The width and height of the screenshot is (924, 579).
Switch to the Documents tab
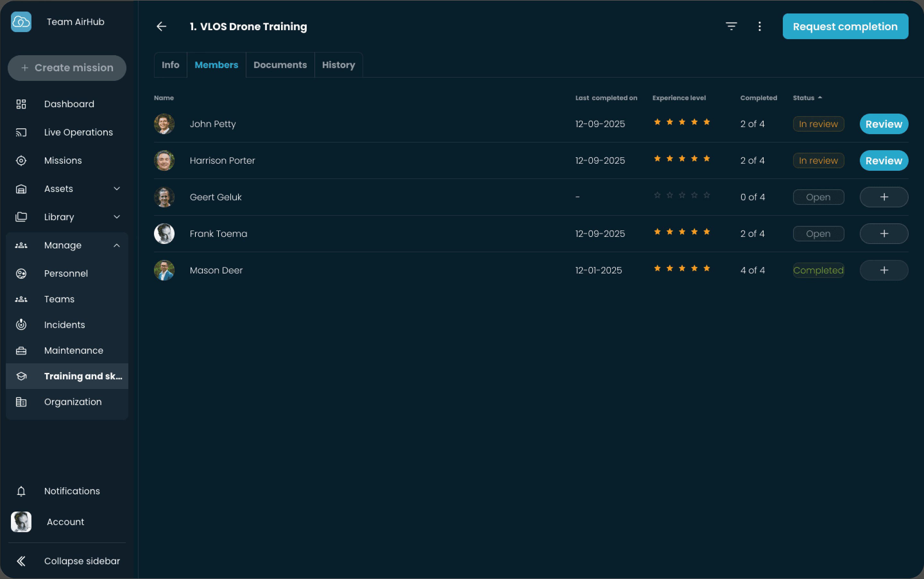(x=280, y=65)
